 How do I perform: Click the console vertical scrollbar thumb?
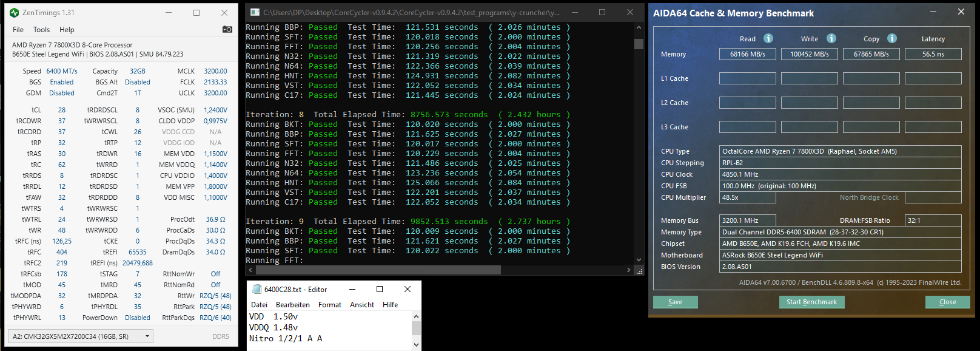[x=639, y=44]
